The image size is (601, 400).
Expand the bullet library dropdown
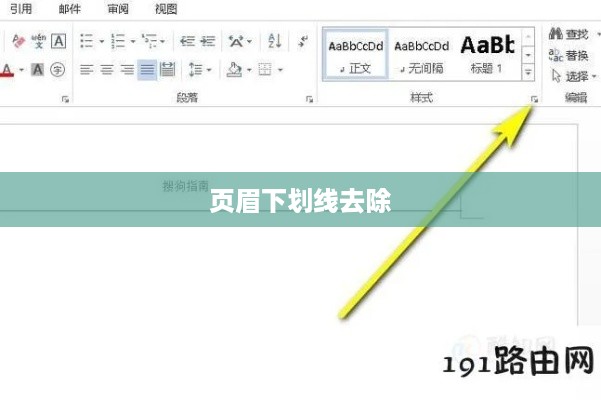[x=102, y=41]
